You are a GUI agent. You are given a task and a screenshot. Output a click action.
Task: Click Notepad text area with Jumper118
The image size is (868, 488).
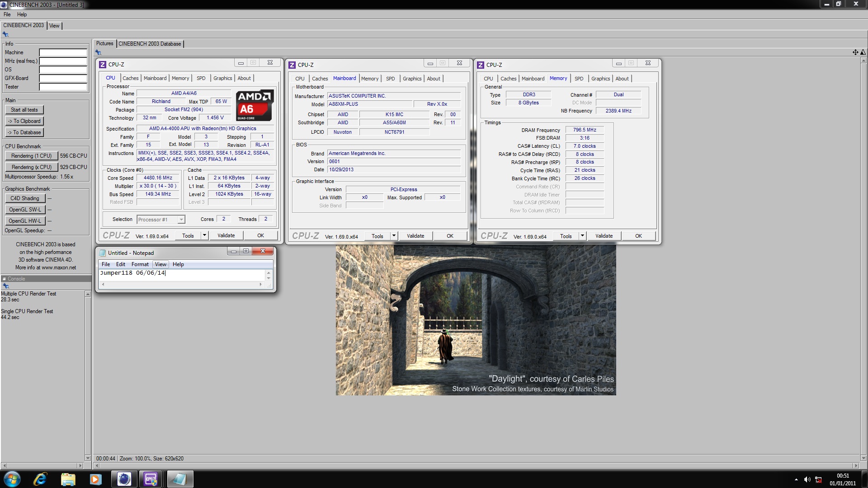coord(182,275)
